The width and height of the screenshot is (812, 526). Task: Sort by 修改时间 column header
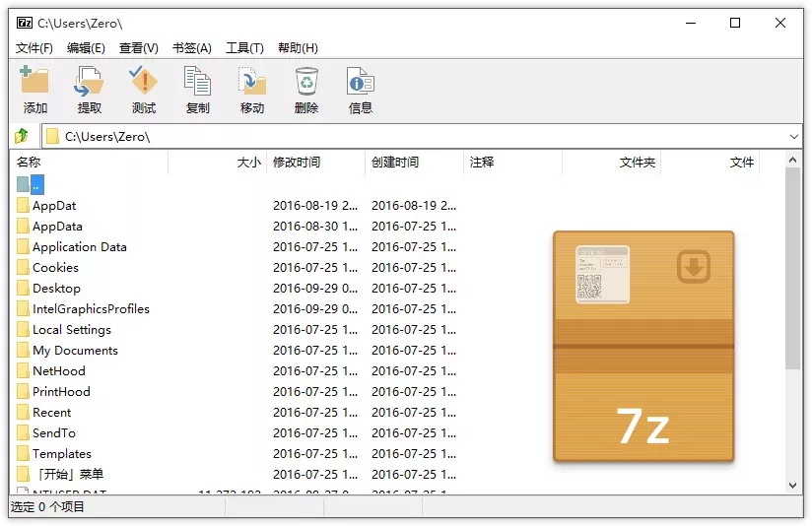click(x=315, y=163)
